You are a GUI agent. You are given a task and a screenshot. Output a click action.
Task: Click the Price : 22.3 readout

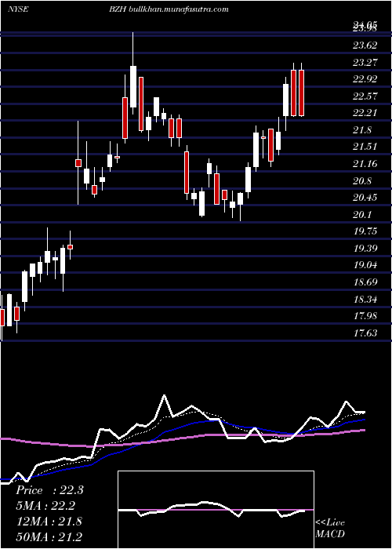[x=49, y=490]
